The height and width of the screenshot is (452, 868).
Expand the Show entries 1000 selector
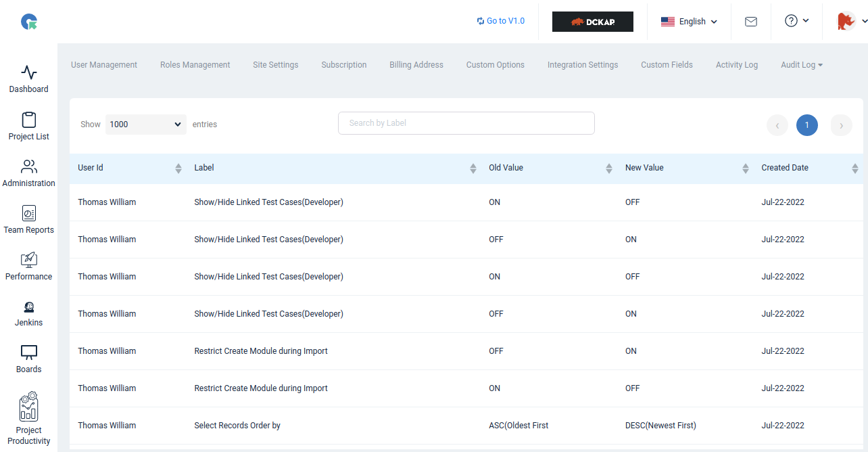coord(146,125)
